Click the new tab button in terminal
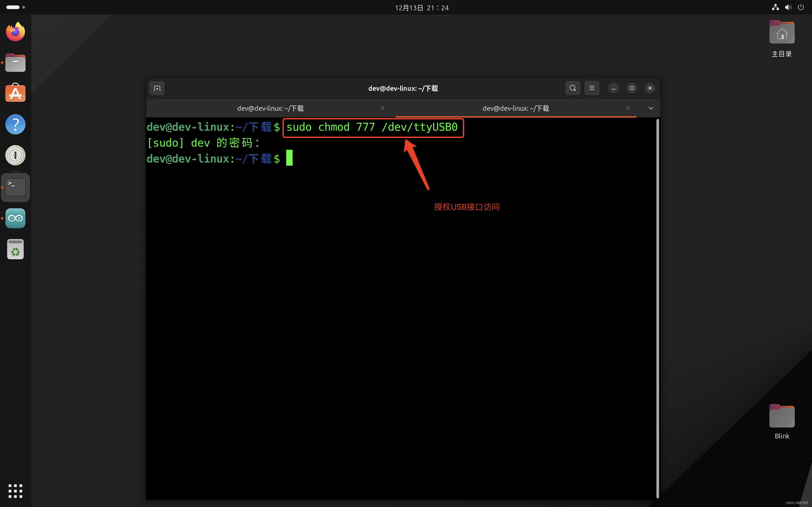The height and width of the screenshot is (507, 812). (157, 88)
